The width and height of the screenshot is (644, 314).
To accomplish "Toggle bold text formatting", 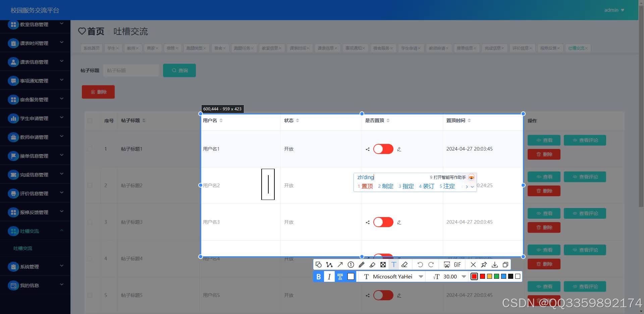I will point(319,276).
